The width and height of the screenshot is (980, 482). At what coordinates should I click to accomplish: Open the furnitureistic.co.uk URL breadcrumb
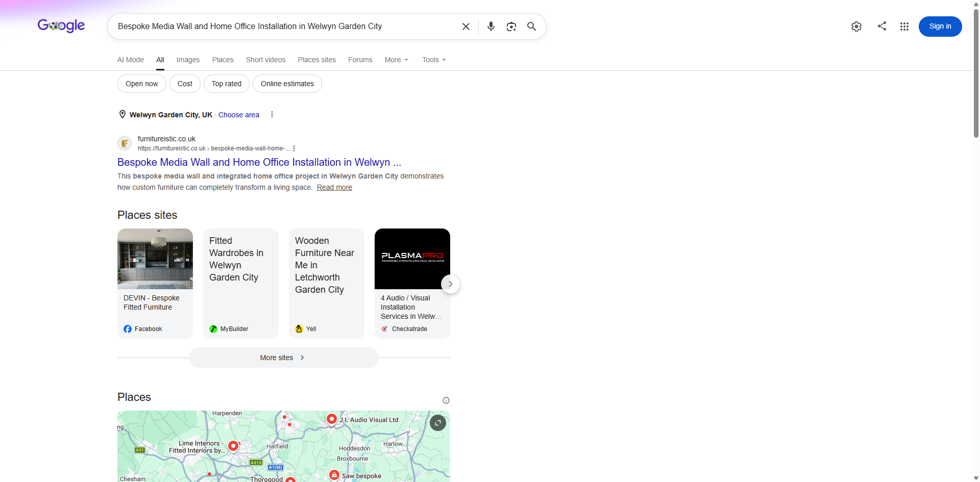coord(213,148)
